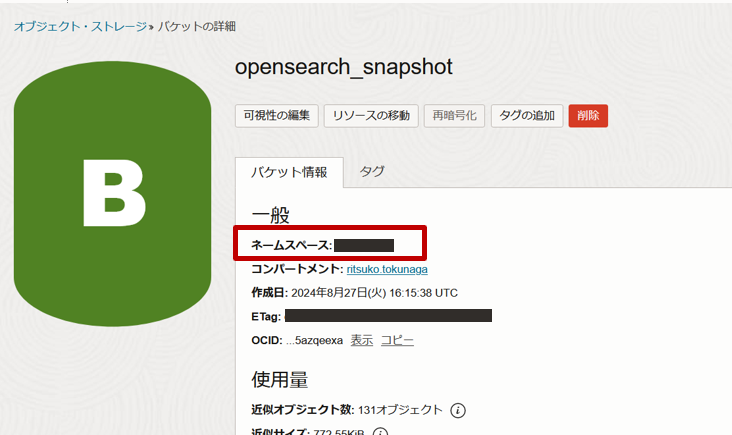Open the ritsuko.tokunaga compartment link

coord(387,269)
